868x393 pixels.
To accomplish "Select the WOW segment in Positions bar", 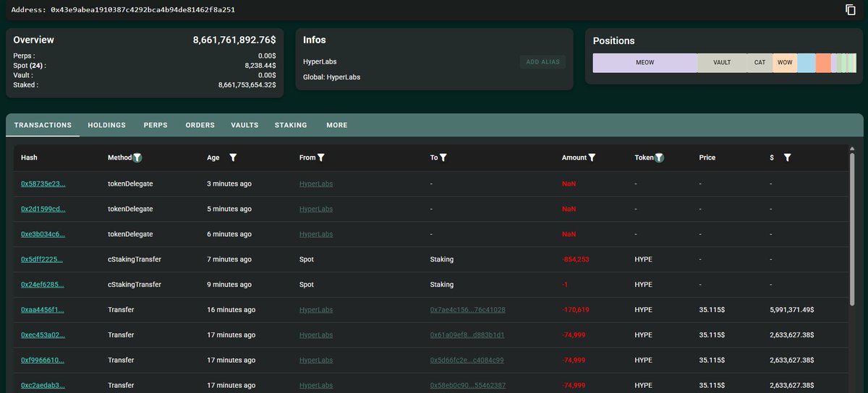I will click(785, 63).
